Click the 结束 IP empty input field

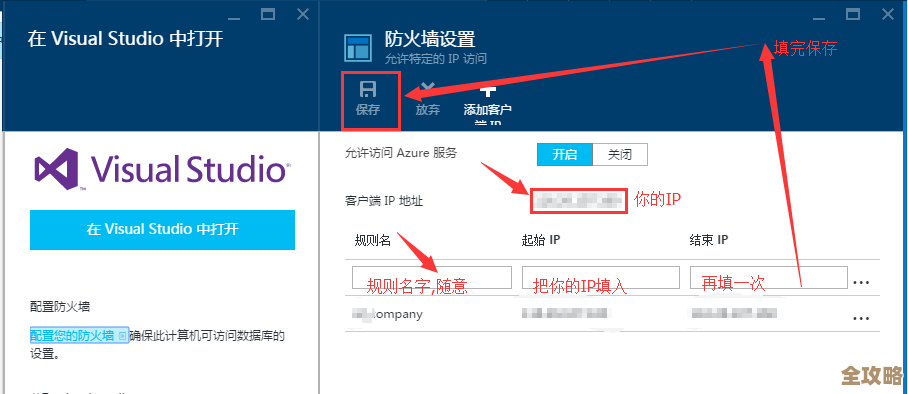(x=768, y=278)
